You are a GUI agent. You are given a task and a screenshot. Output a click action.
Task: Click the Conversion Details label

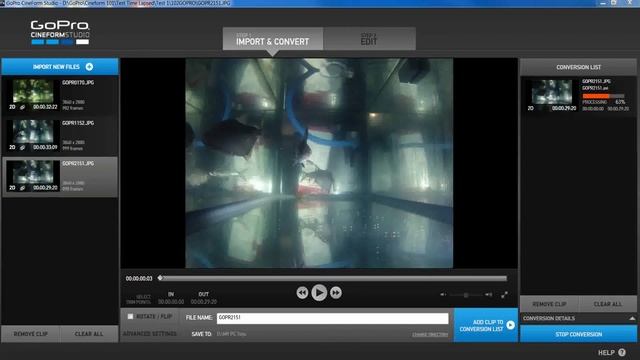click(549, 318)
